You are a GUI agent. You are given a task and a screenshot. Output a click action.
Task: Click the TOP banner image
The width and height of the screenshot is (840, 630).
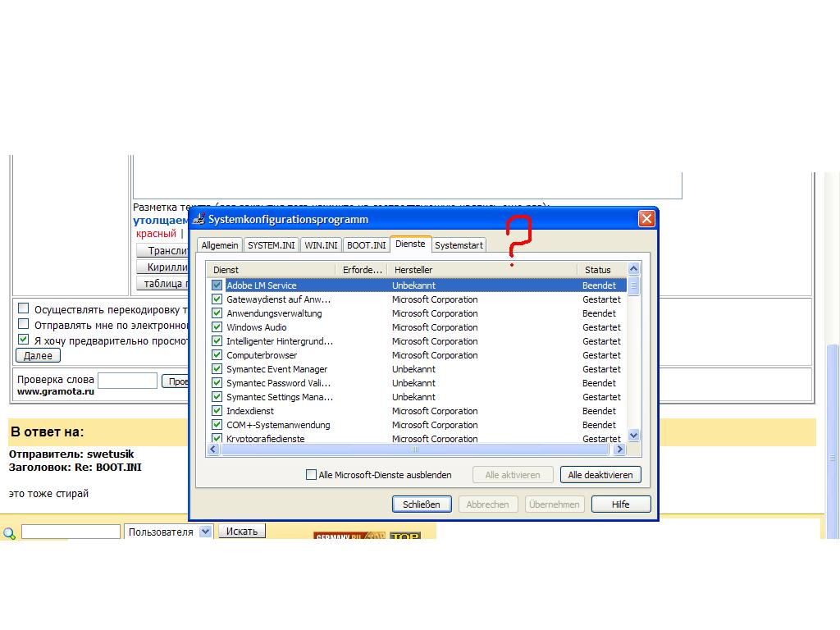tap(404, 536)
